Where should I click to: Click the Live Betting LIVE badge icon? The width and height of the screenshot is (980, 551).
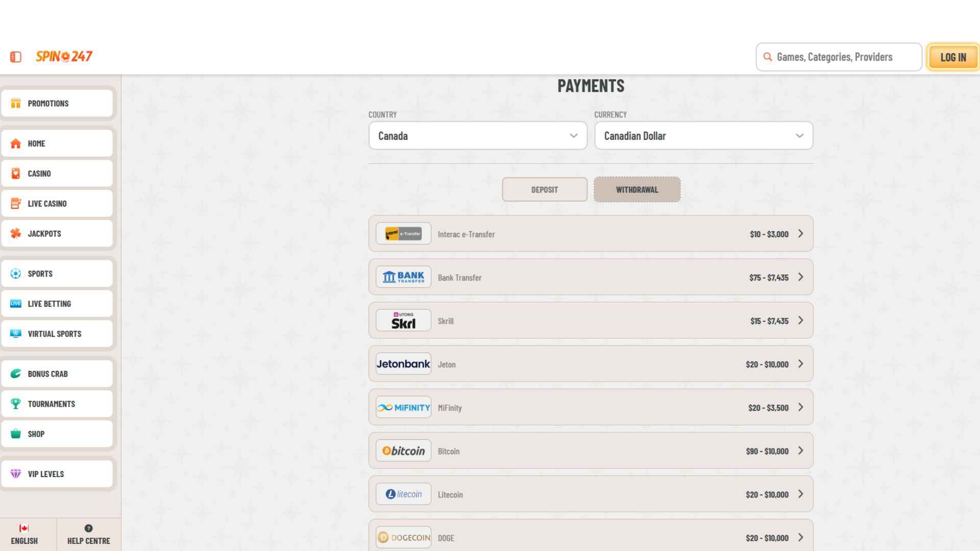coord(16,304)
